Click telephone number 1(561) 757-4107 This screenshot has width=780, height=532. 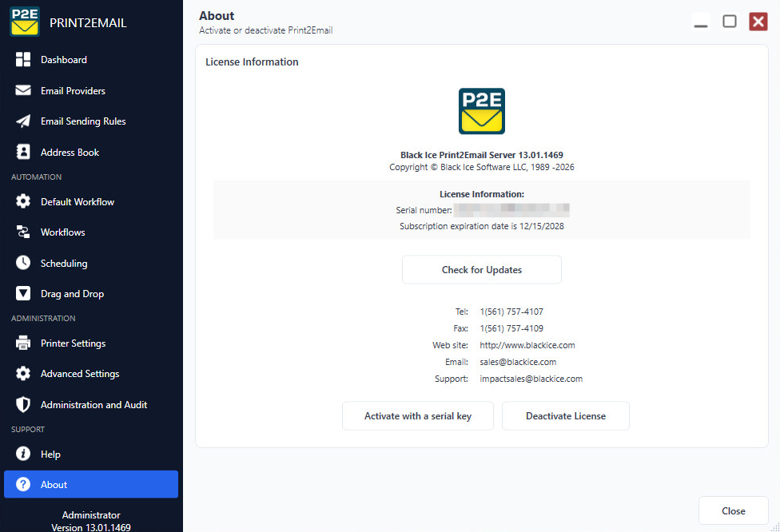coord(511,312)
